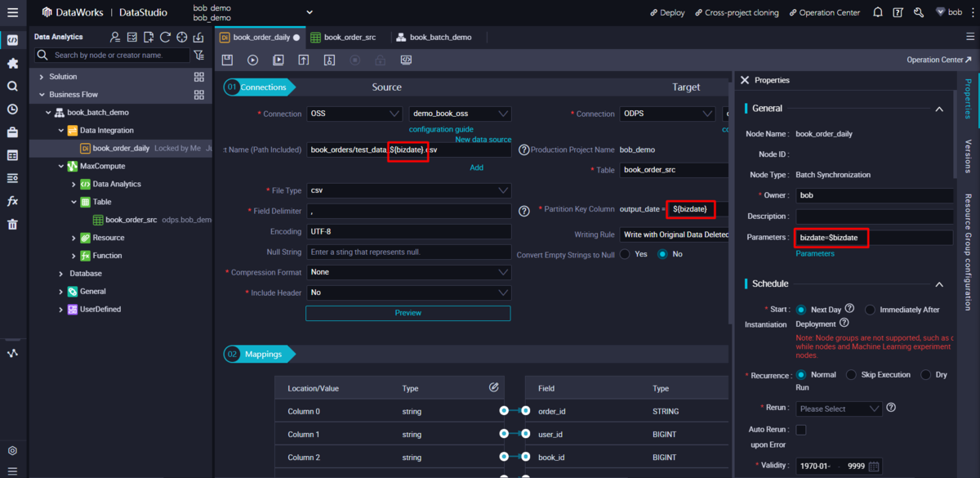Collapse the General properties section
This screenshot has width=980, height=478.
[939, 109]
